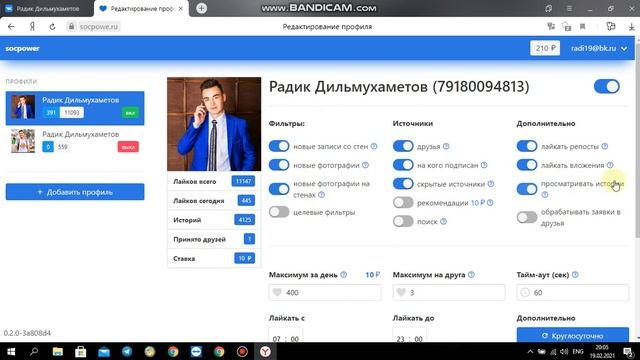
Task: Toggle скрытые источники switch
Action: coord(403,184)
